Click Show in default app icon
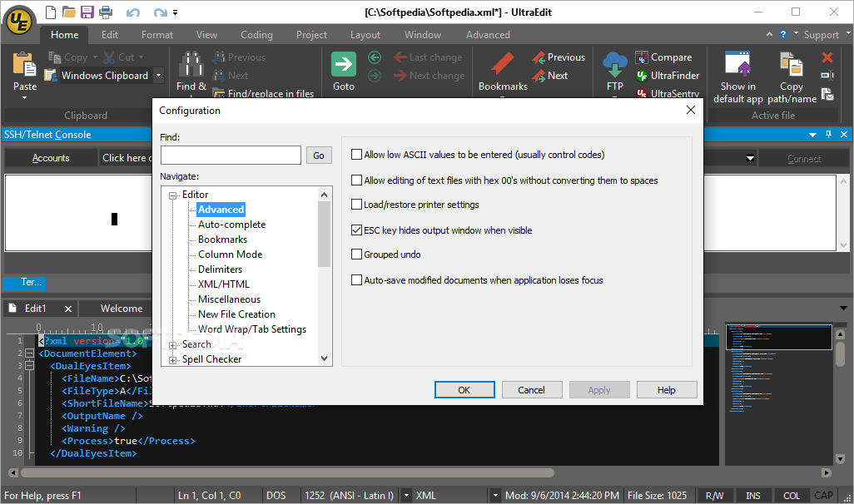This screenshot has width=854, height=504. coord(738,64)
